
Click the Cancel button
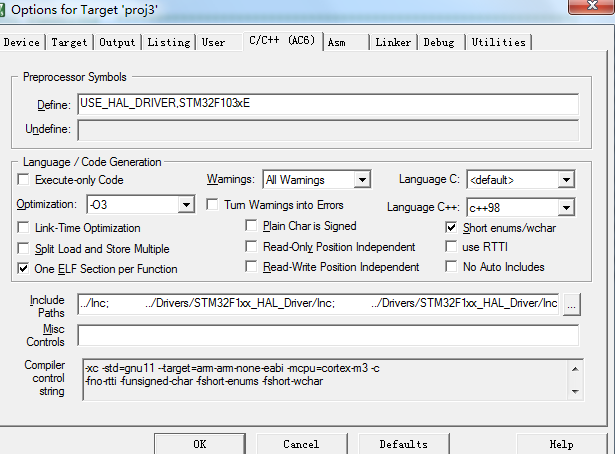(301, 444)
